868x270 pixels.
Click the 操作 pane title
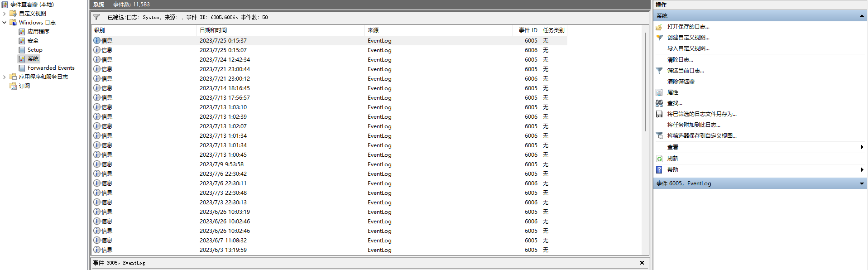(661, 5)
